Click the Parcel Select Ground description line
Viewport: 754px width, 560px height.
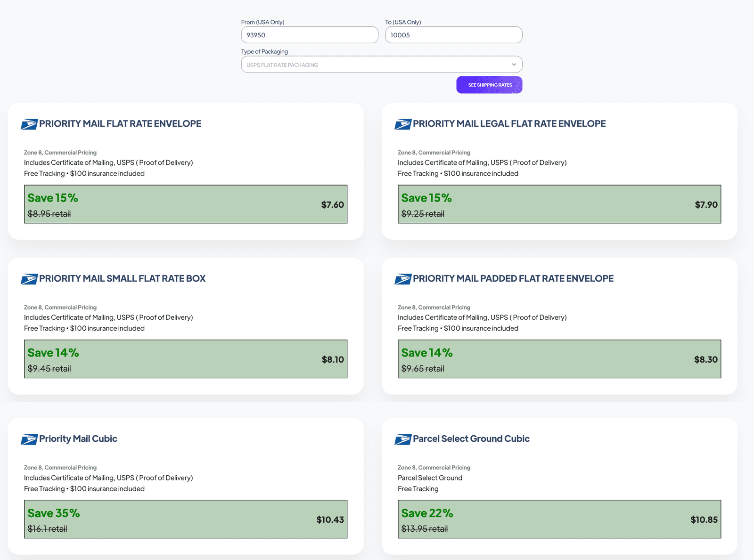(430, 478)
